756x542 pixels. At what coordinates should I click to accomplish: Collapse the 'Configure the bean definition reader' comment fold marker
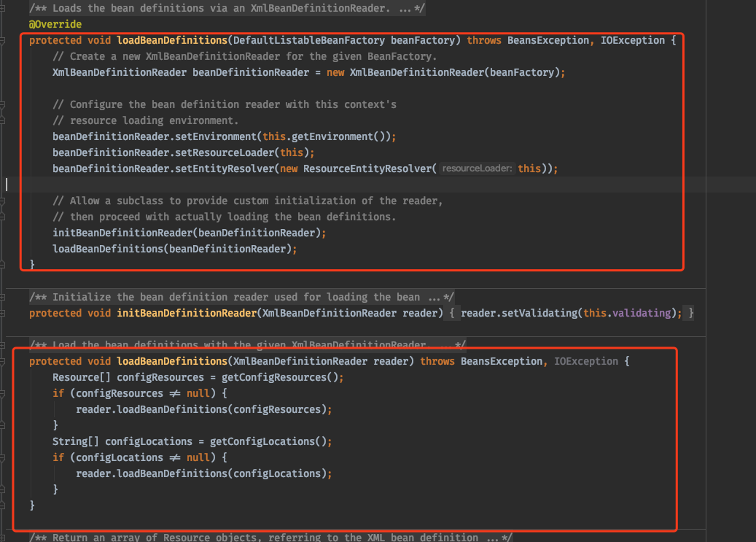tap(2, 104)
